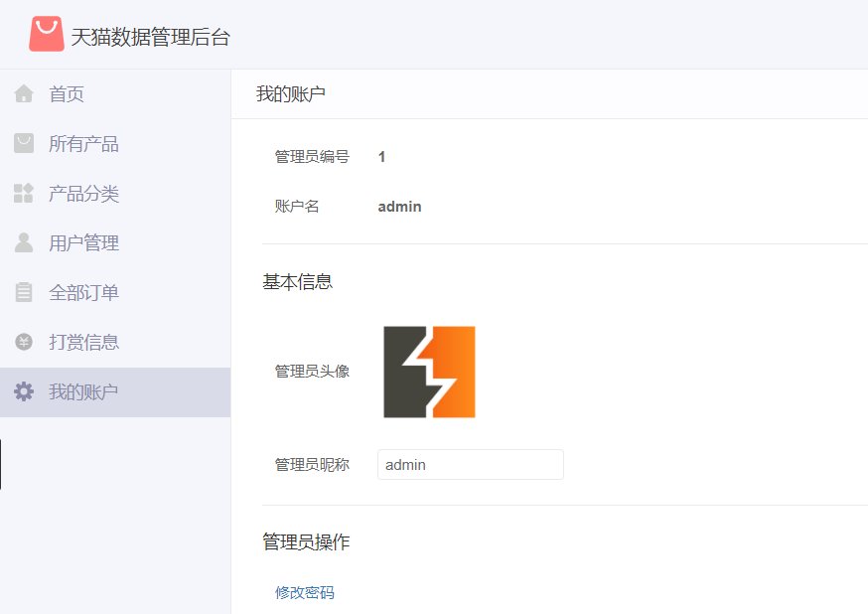Click the user icon beside 用户管理
The height and width of the screenshot is (614, 868).
[x=24, y=242]
